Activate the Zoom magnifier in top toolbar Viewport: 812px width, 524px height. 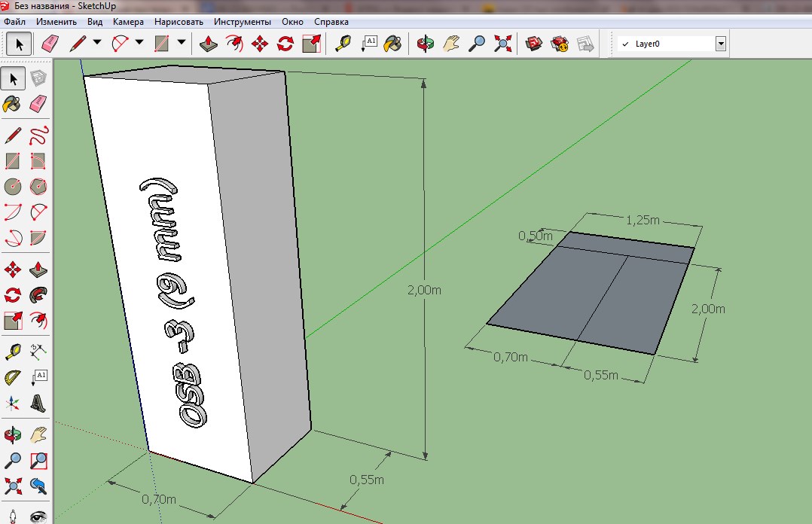point(476,44)
